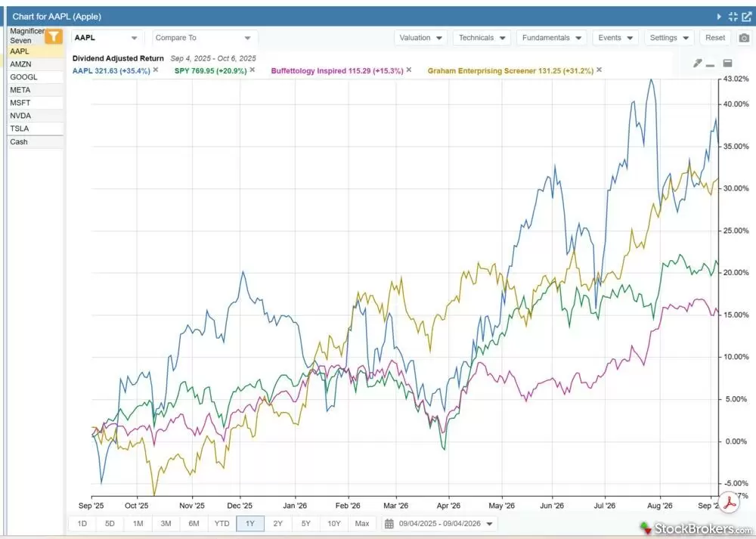Remove SPY comparison series
This screenshot has height=539, width=756.
coord(253,70)
